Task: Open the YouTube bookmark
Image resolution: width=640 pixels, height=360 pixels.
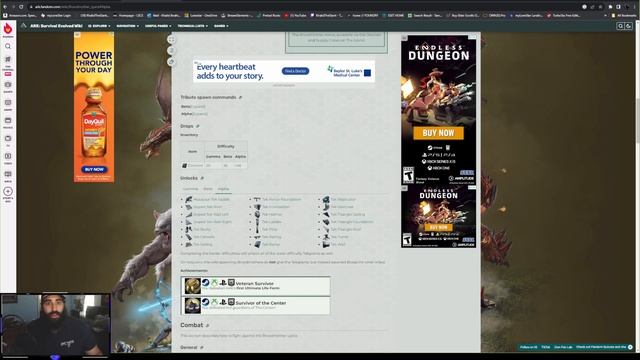Action: (296, 16)
